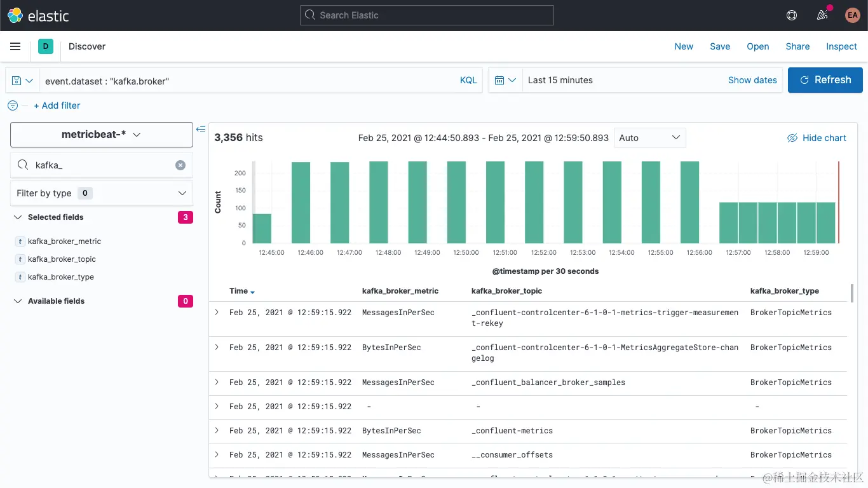Screen dimensions: 868x488
Task: Collapse the Selected fields section
Action: pyautogui.click(x=18, y=217)
